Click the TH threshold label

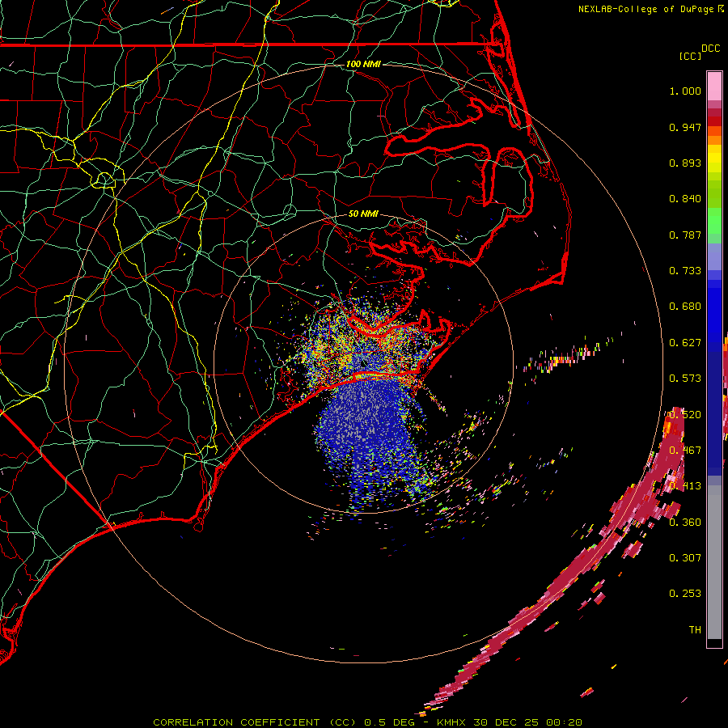[x=695, y=629]
